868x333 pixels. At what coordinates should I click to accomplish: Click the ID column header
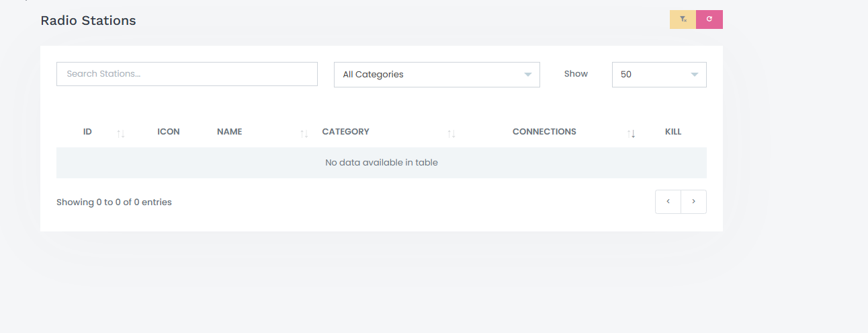coord(87,132)
